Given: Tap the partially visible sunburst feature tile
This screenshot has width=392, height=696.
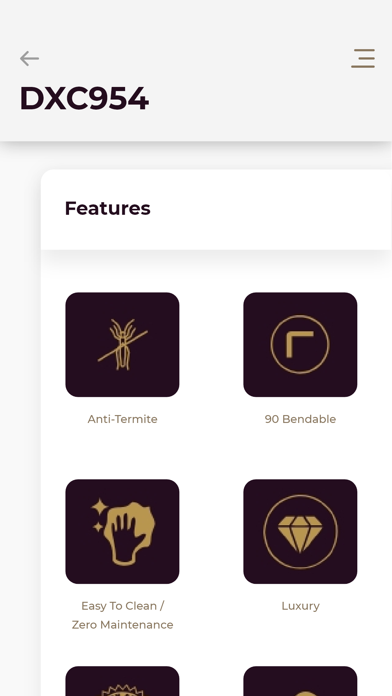Looking at the screenshot, I should point(123,681).
